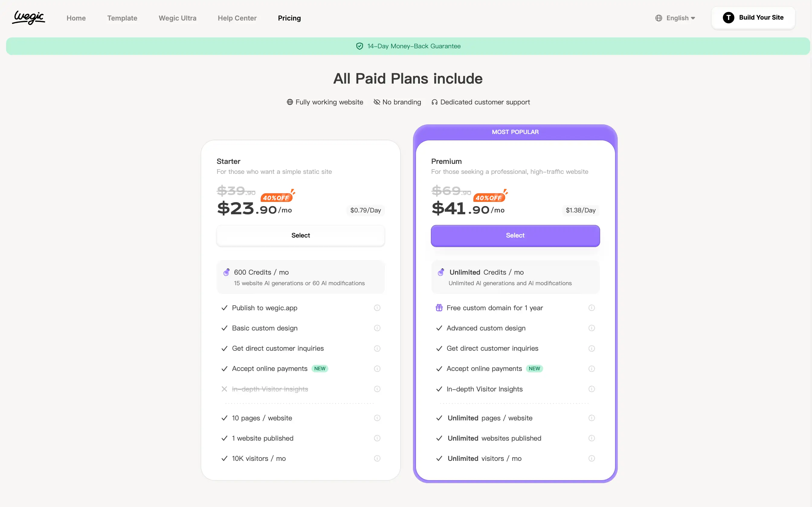Image resolution: width=812 pixels, height=507 pixels.
Task: Select the Starter plan
Action: coord(301,235)
